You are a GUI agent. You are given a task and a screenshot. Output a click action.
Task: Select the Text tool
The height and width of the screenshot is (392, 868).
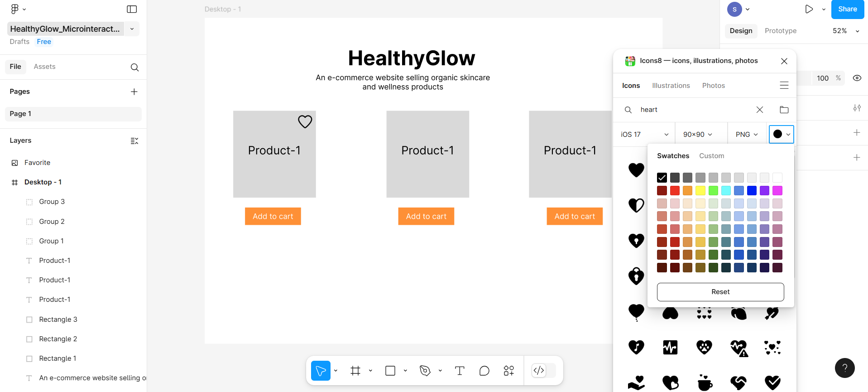coord(460,371)
